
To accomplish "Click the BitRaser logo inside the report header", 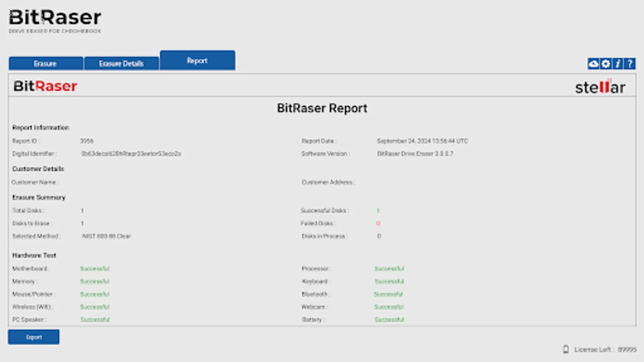I will [x=45, y=86].
